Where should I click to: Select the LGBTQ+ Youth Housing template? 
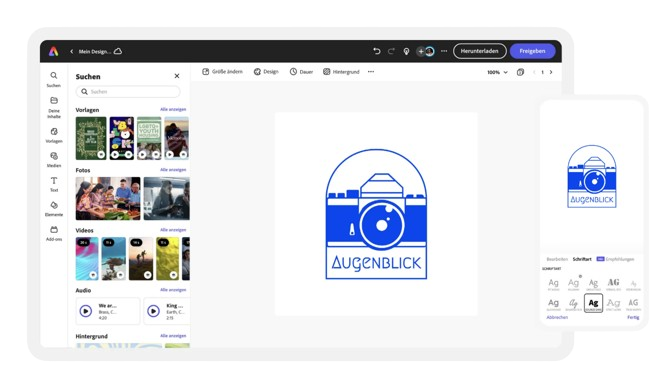pyautogui.click(x=149, y=138)
